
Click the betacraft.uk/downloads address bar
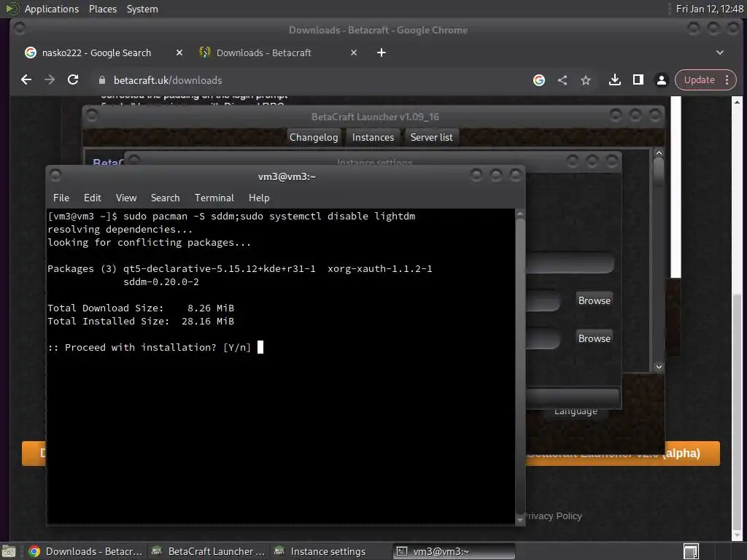[305, 80]
